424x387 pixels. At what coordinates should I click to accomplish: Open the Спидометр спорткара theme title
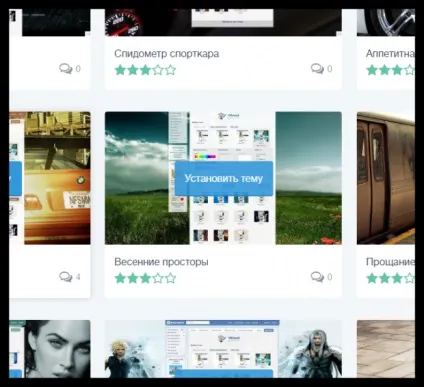tap(167, 53)
